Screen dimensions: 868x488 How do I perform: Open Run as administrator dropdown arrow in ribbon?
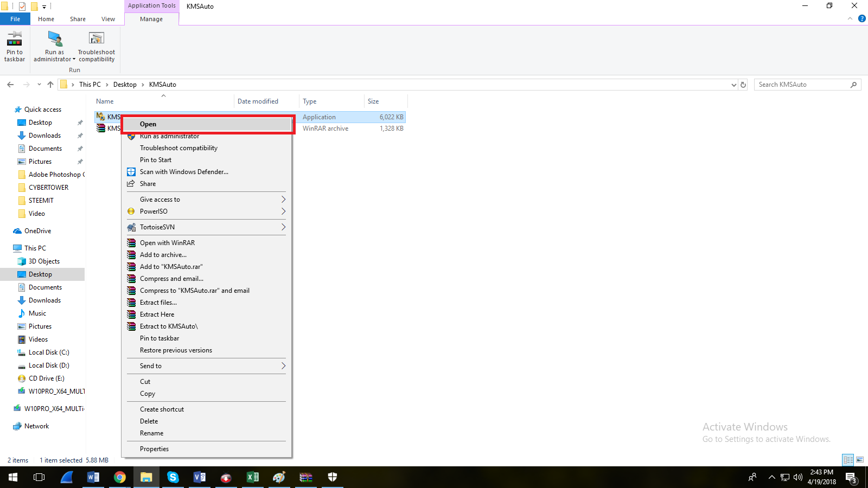pyautogui.click(x=74, y=60)
